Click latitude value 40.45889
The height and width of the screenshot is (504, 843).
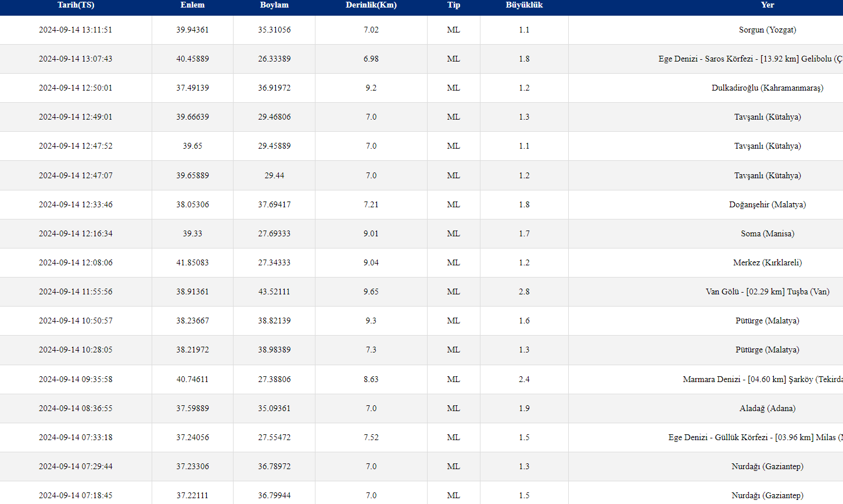[x=192, y=59]
